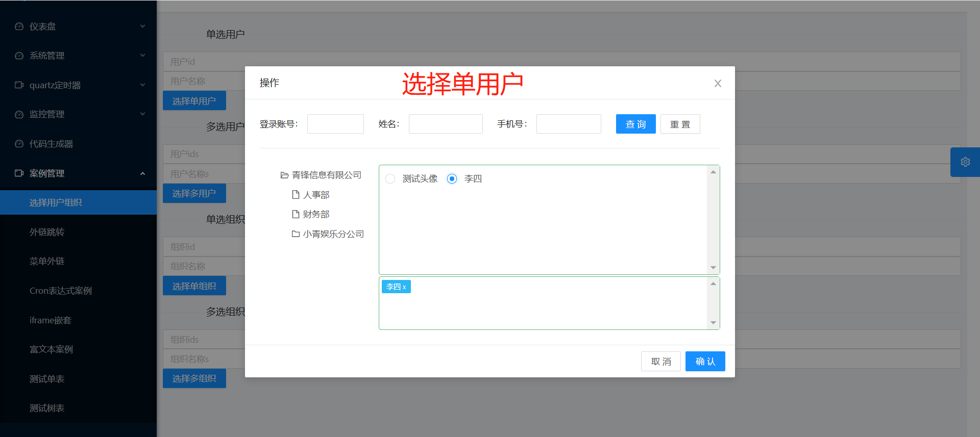The width and height of the screenshot is (980, 437).
Task: Remove the 李四 tag with its x
Action: click(x=404, y=287)
